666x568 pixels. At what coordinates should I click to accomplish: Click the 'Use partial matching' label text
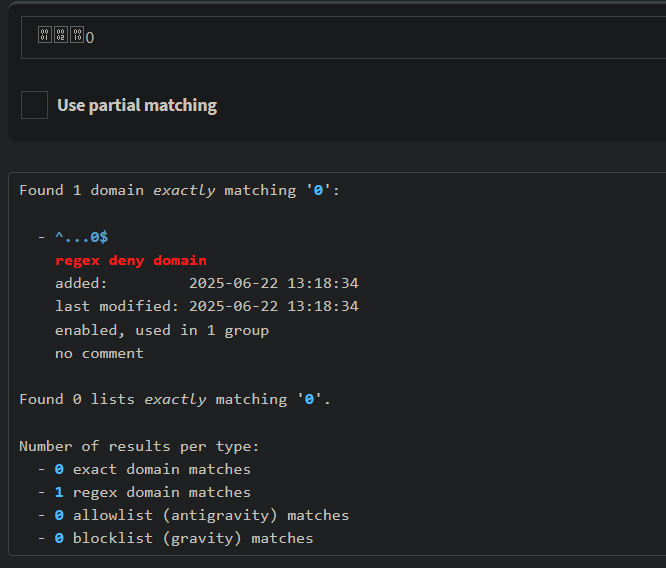click(x=137, y=105)
